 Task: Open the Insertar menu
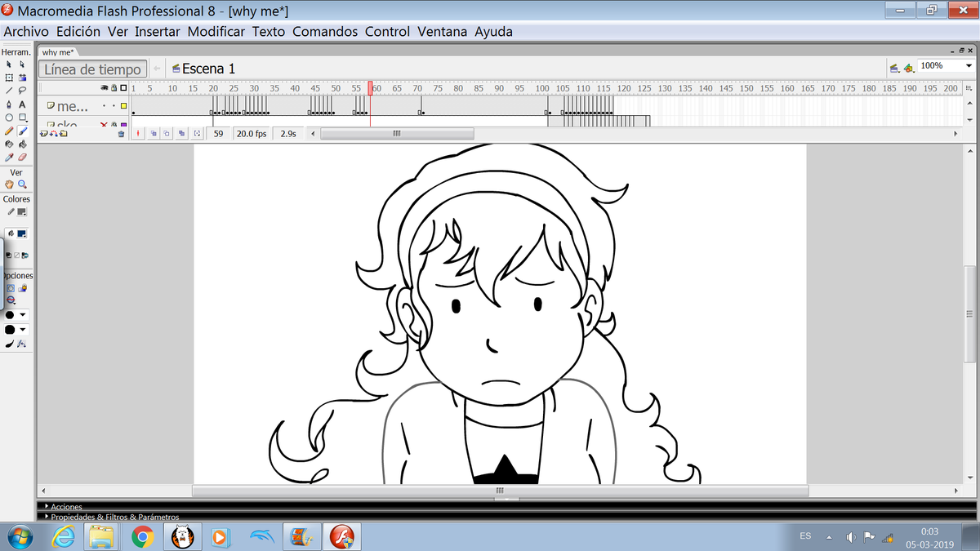[158, 32]
